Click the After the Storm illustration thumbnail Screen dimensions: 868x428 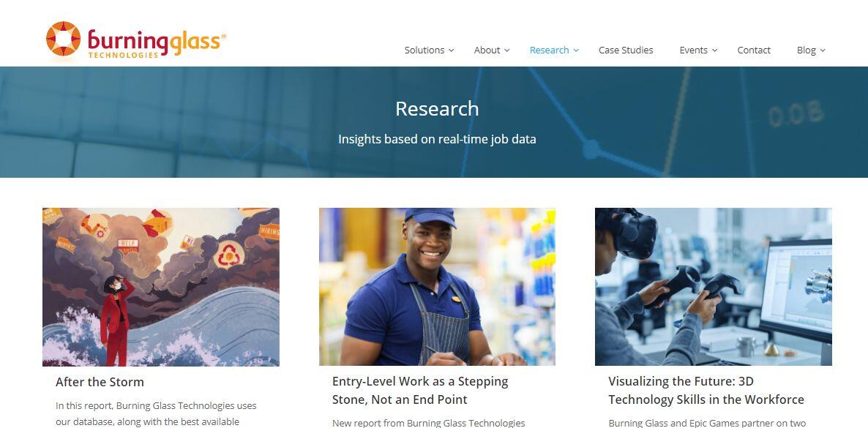160,287
